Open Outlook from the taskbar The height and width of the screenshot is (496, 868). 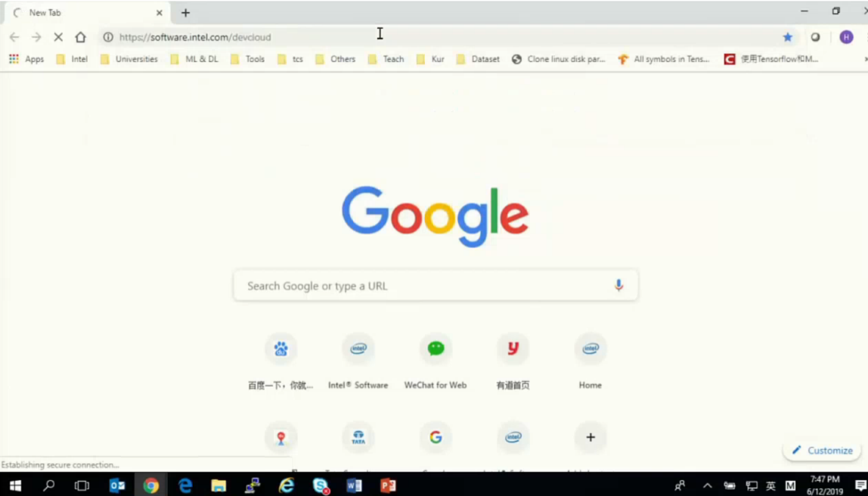click(x=116, y=486)
